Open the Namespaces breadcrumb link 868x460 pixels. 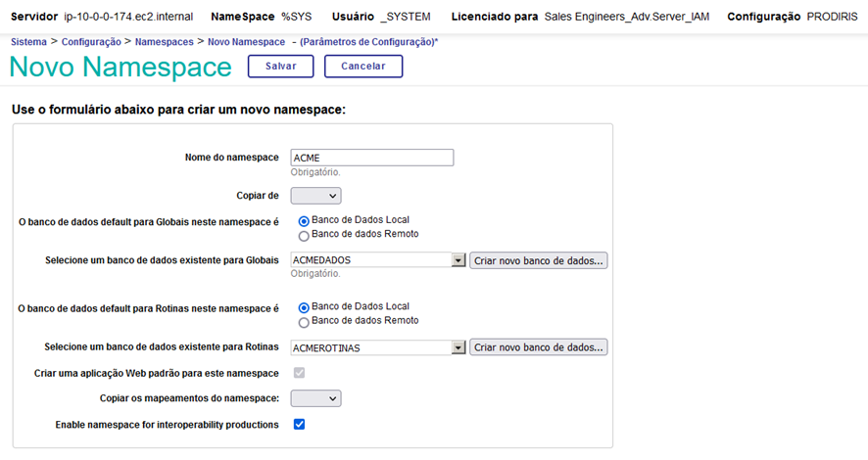(x=164, y=42)
